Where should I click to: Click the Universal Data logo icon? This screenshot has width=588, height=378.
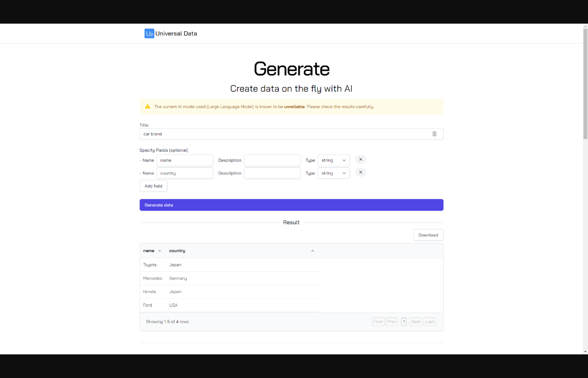(x=149, y=34)
